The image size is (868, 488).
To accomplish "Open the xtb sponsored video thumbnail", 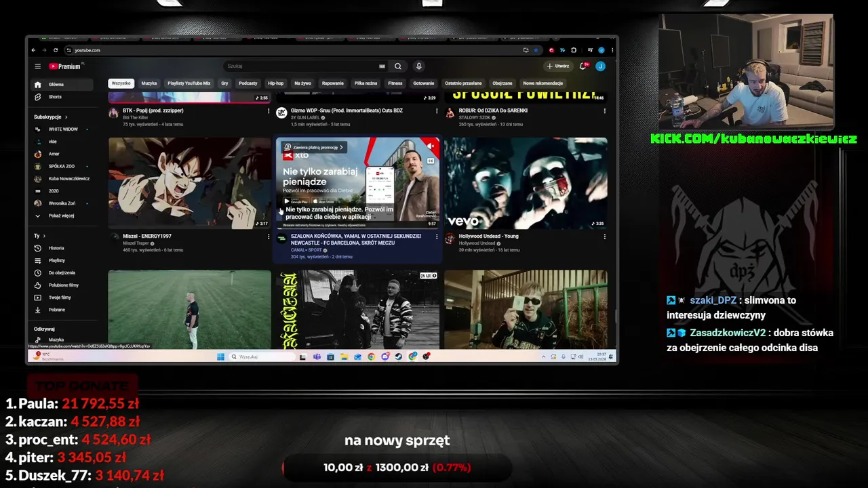I will pyautogui.click(x=357, y=183).
